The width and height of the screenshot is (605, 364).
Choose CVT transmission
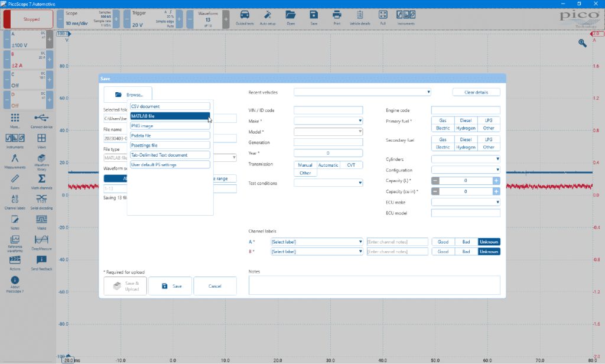[x=351, y=165]
